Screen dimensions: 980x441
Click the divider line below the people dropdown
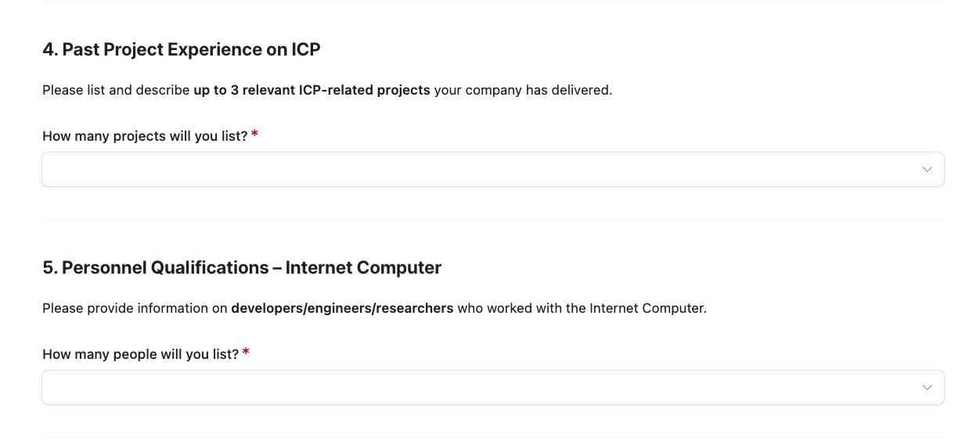[x=493, y=437]
